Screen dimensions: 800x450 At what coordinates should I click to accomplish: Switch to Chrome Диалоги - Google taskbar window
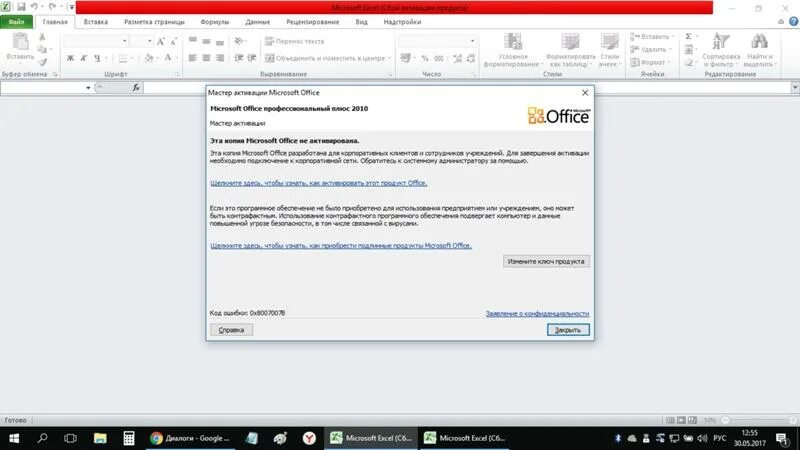pyautogui.click(x=191, y=438)
